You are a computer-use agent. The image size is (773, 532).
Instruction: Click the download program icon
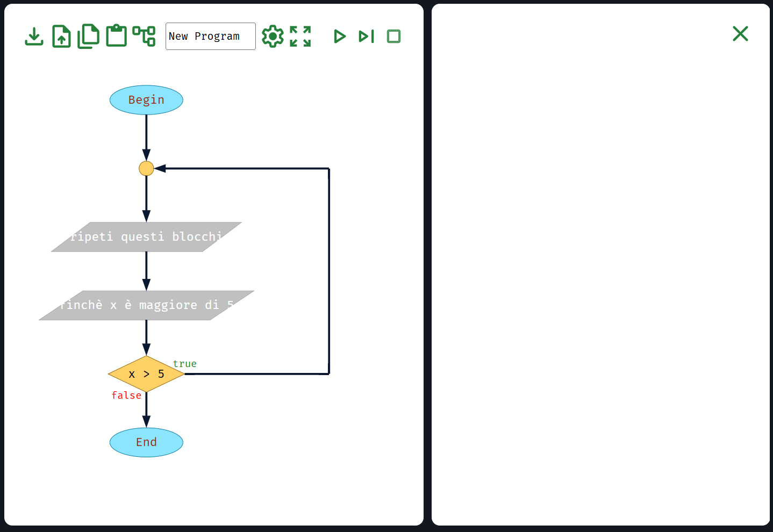pyautogui.click(x=34, y=37)
